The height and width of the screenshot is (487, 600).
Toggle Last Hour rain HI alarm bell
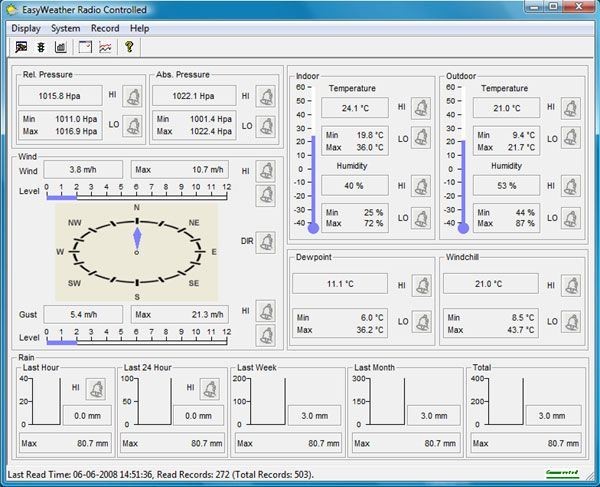click(x=96, y=389)
